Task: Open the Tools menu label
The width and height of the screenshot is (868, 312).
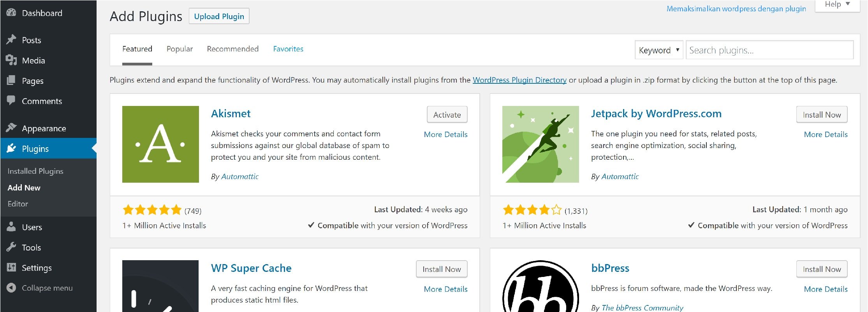Action: [x=31, y=247]
